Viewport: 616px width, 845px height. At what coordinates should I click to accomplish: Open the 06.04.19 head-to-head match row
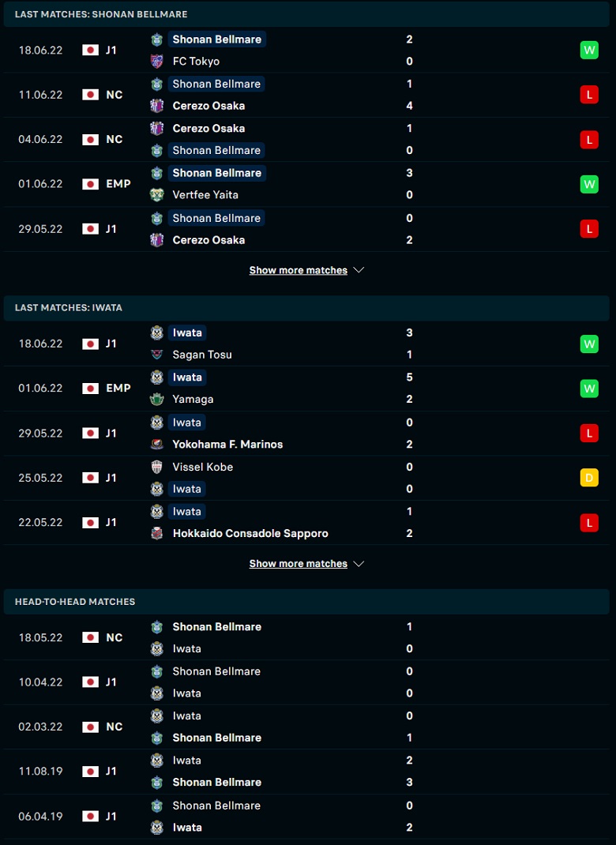tap(306, 817)
